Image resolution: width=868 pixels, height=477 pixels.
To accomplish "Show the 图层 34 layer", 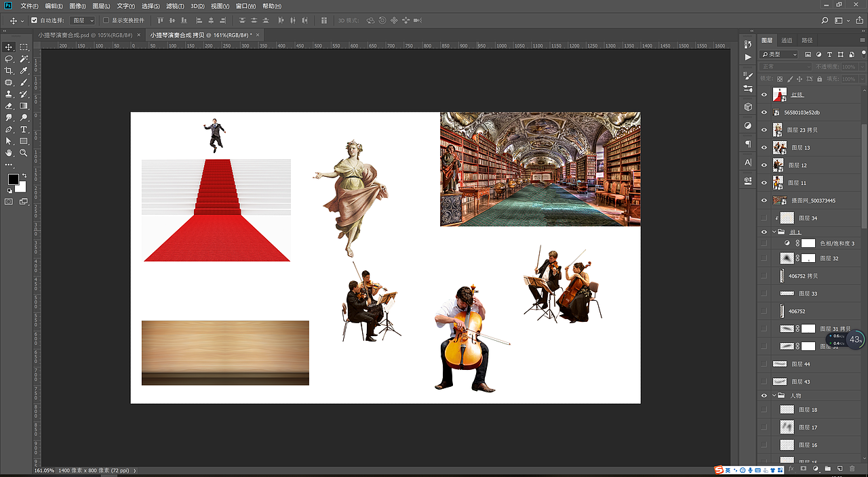I will pyautogui.click(x=764, y=218).
